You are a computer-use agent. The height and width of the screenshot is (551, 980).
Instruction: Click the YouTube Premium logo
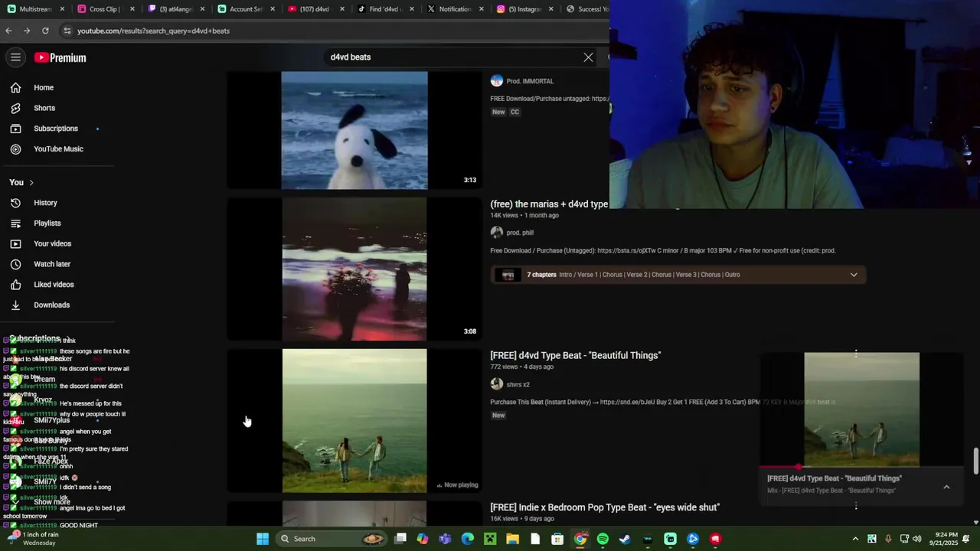[60, 57]
